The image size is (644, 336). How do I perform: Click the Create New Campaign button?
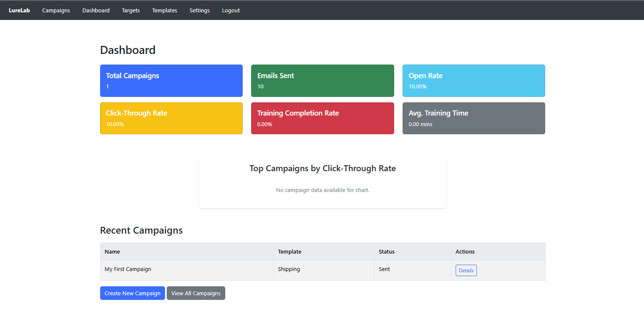pyautogui.click(x=132, y=293)
